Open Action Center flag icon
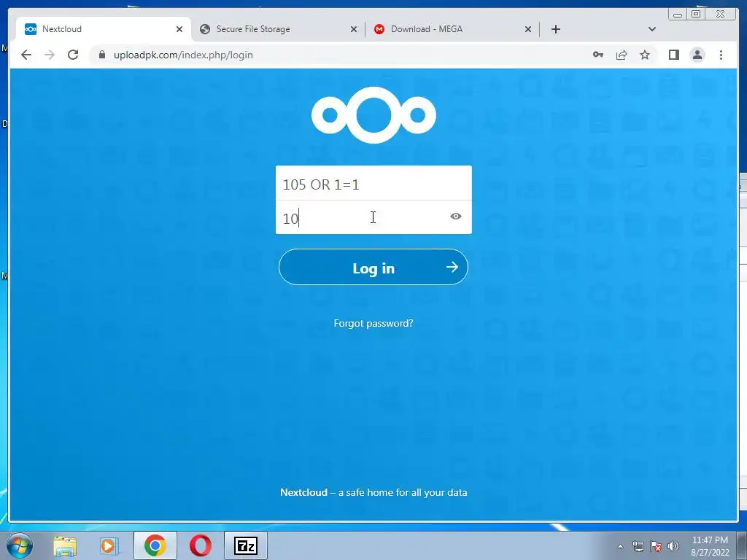The width and height of the screenshot is (747, 560). [x=656, y=546]
